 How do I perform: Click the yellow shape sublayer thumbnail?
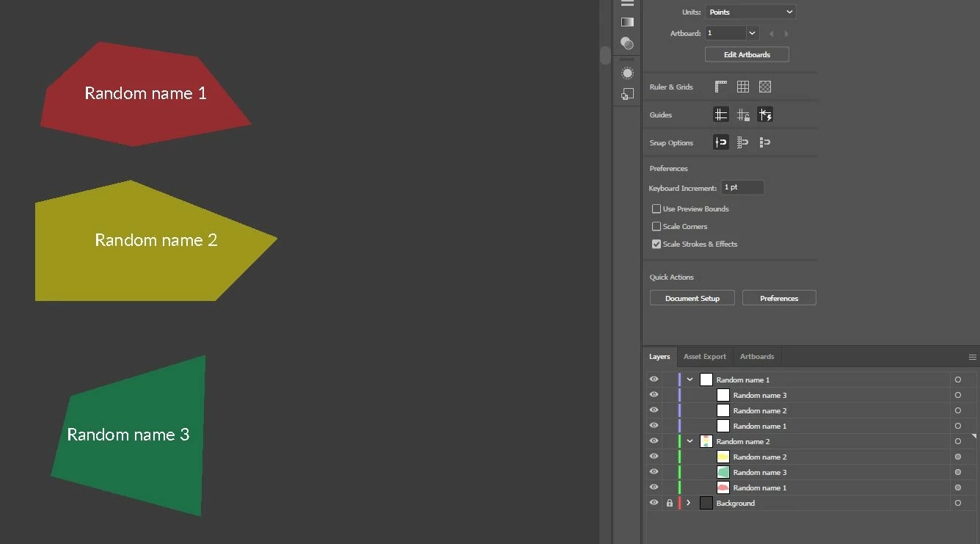(723, 457)
